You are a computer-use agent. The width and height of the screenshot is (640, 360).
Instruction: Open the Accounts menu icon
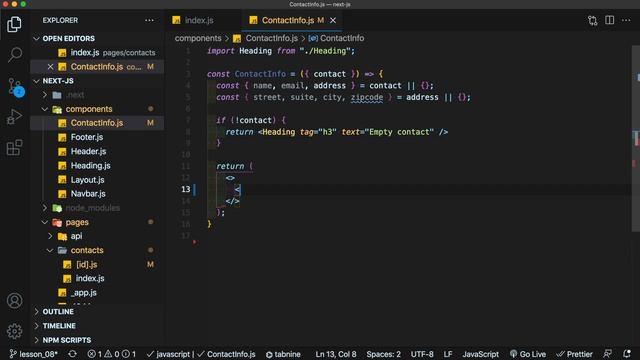(x=15, y=301)
